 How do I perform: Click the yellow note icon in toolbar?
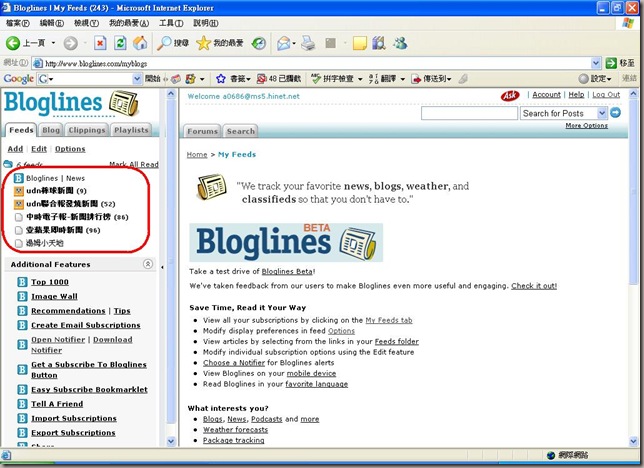359,43
